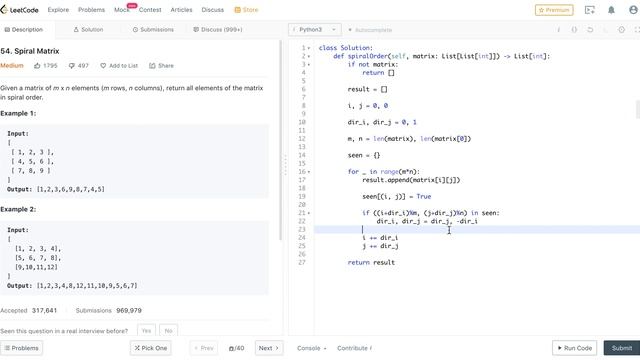640x360 pixels.
Task: Submit the solution
Action: (x=622, y=348)
